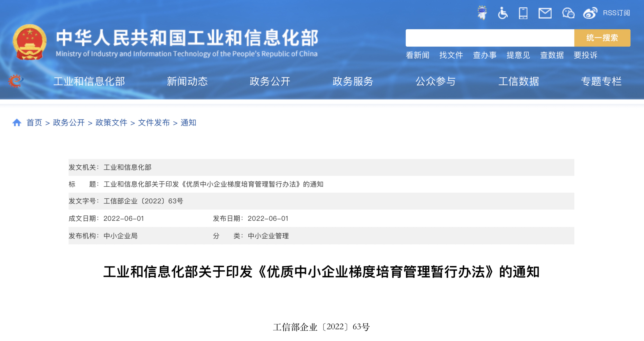Click 发文机关 value 工业和信息化部
Screen dimensions: 644x341
tap(128, 167)
